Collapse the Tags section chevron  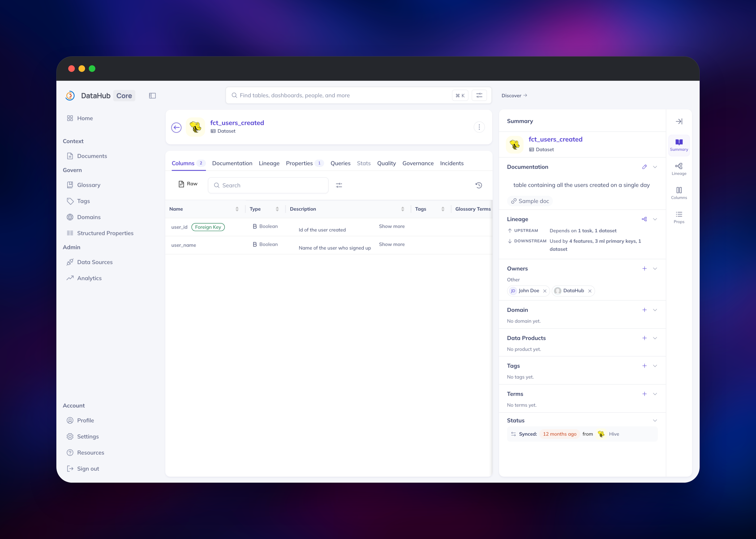pos(655,366)
